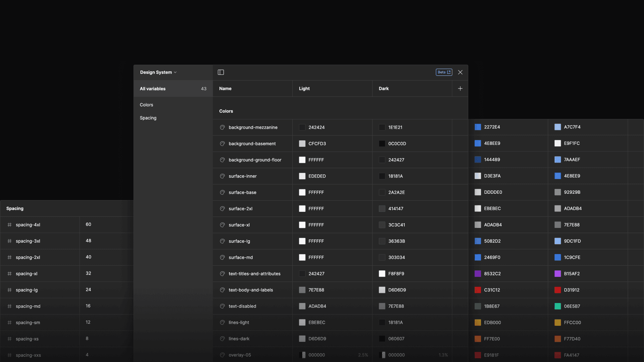
Task: Click the 9DC1FD value in right panel
Action: pyautogui.click(x=572, y=241)
